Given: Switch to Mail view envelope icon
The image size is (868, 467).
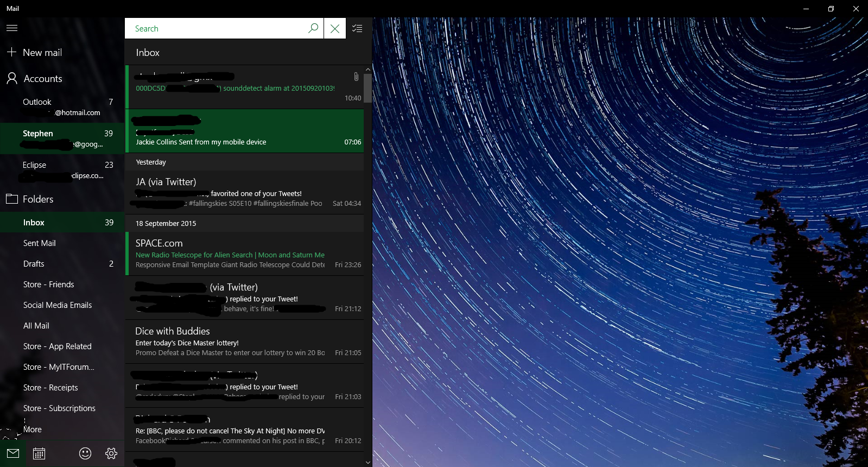Looking at the screenshot, I should click(13, 453).
